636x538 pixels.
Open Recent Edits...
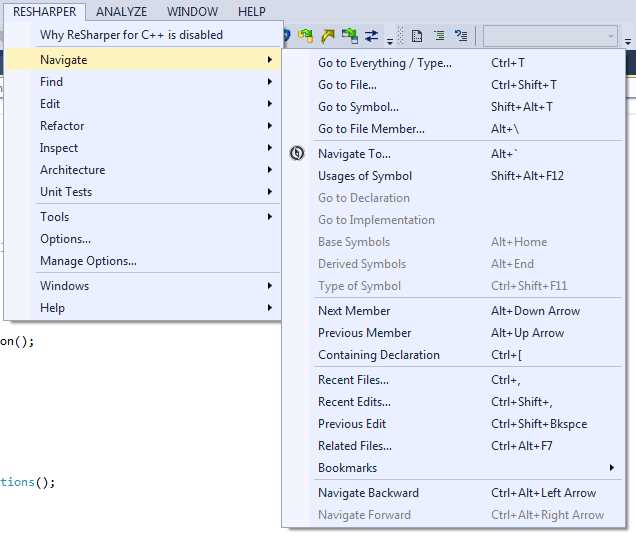[454, 402]
